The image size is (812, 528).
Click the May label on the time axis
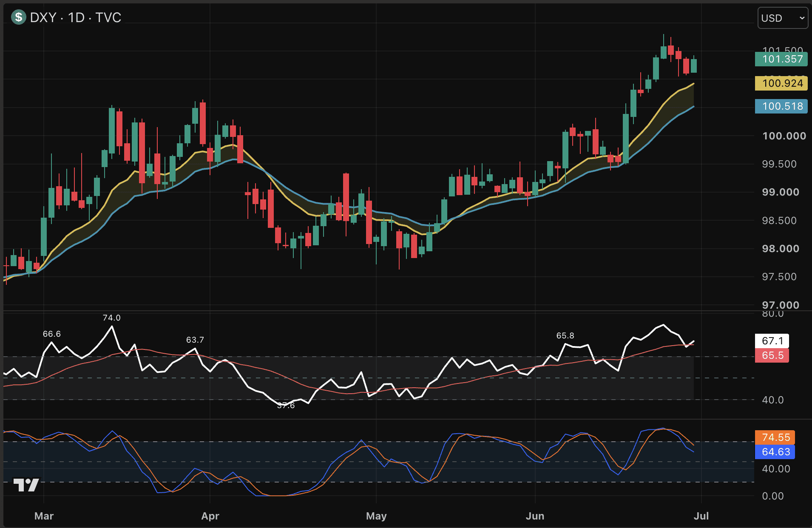tap(376, 516)
